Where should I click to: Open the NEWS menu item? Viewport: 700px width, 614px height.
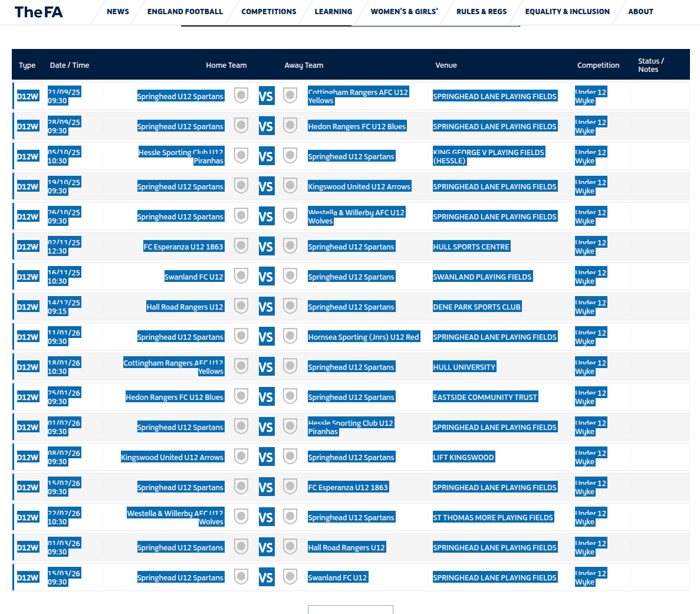[117, 11]
